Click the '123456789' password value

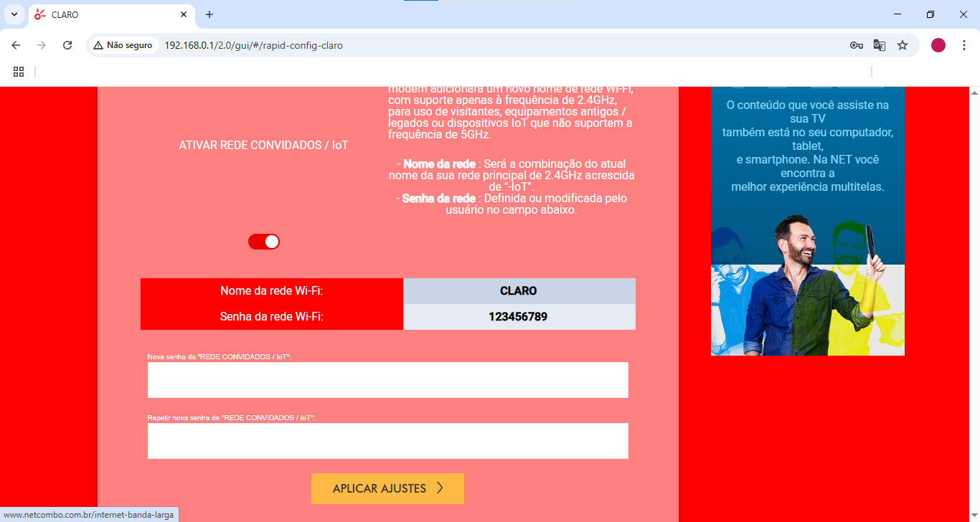[519, 317]
